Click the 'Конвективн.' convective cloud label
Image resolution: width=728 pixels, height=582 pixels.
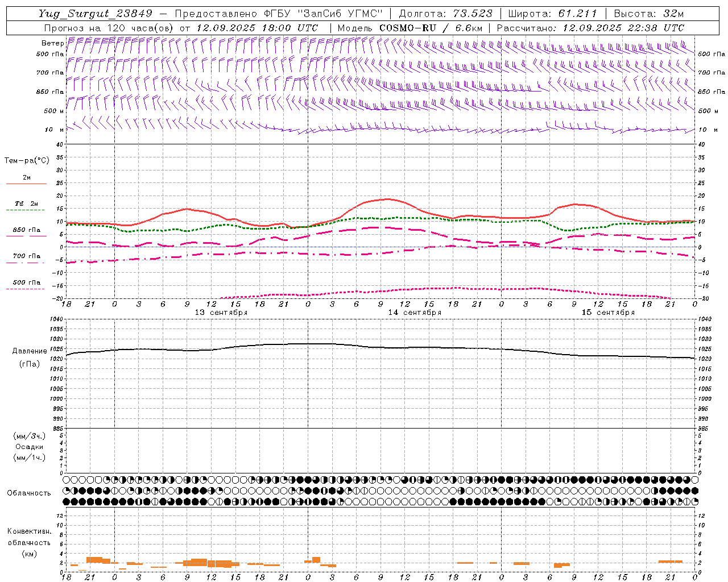[29, 531]
